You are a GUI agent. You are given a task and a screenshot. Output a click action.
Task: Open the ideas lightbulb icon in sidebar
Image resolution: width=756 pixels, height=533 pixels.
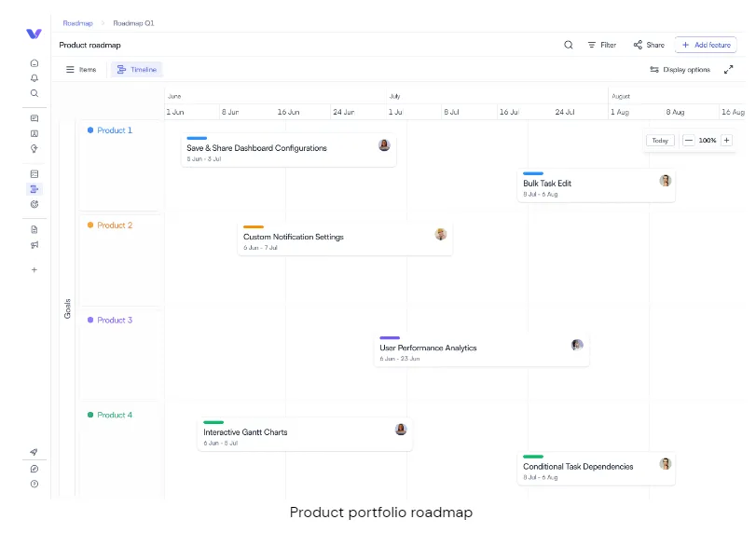tap(34, 148)
